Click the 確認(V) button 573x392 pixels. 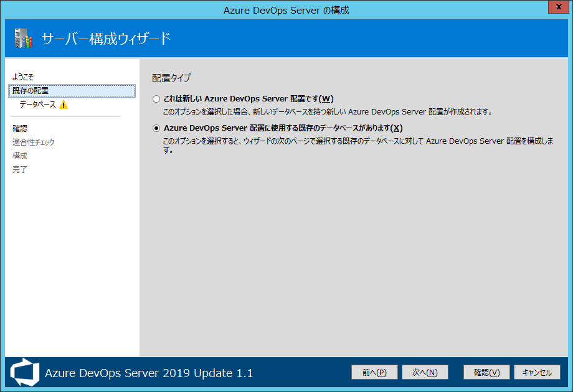coord(487,372)
